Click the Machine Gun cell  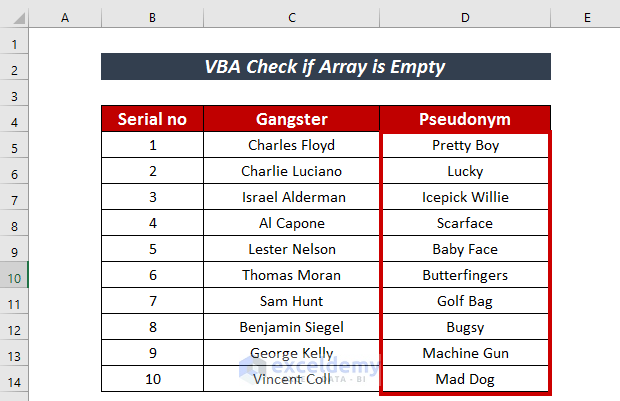(465, 353)
